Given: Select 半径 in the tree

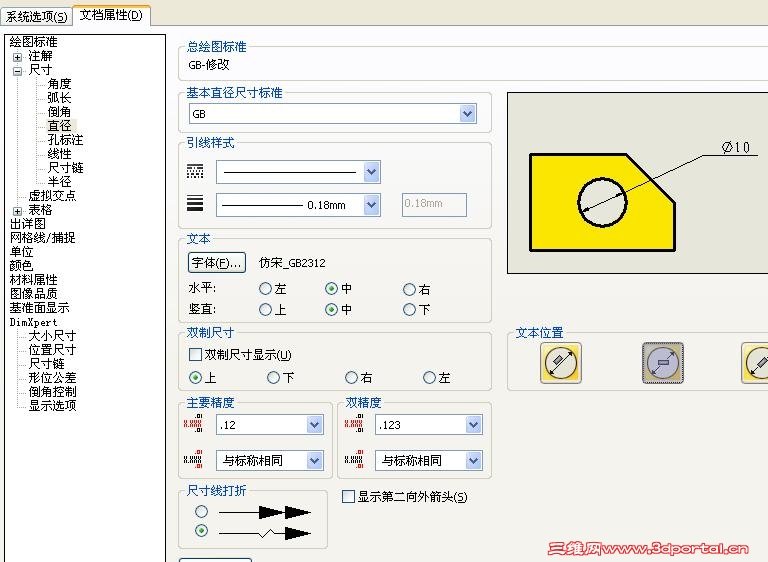Looking at the screenshot, I should [x=59, y=182].
